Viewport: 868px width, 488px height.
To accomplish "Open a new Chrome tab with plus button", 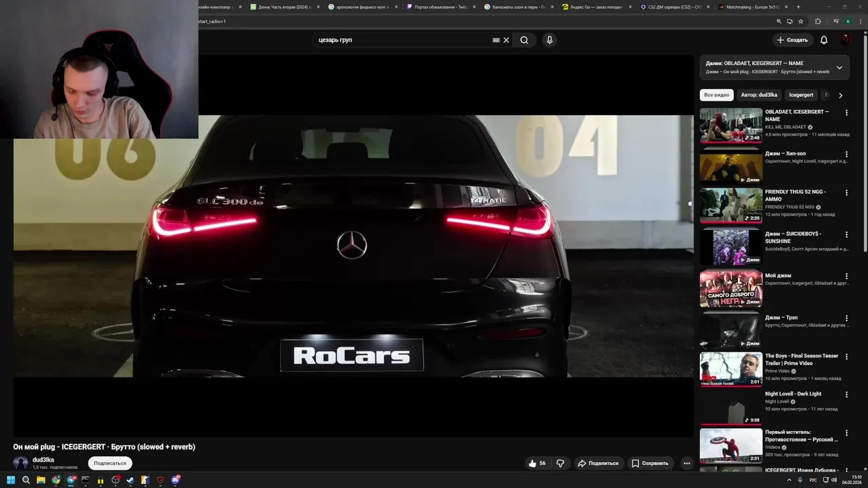I will [798, 7].
